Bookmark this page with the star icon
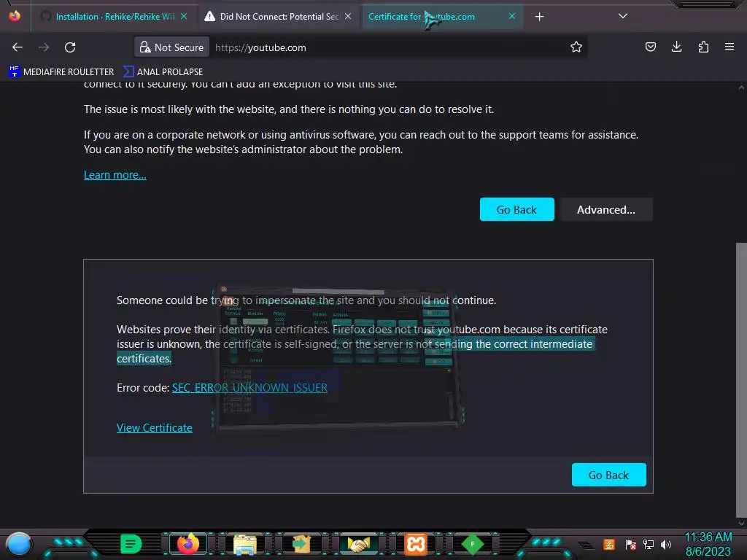Image resolution: width=747 pixels, height=560 pixels. (x=576, y=47)
